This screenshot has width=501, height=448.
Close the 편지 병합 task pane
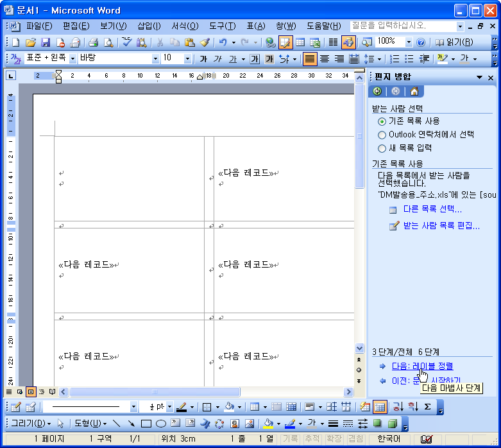(491, 78)
